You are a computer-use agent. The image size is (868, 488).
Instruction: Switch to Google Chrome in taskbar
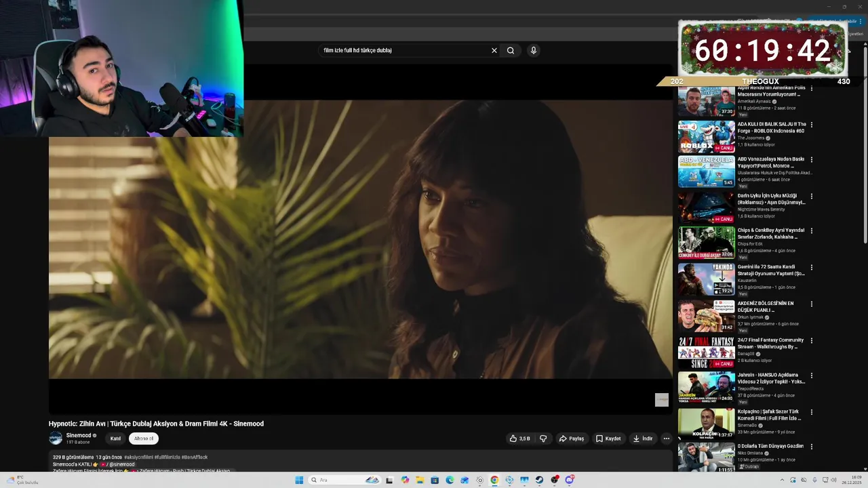tap(494, 480)
